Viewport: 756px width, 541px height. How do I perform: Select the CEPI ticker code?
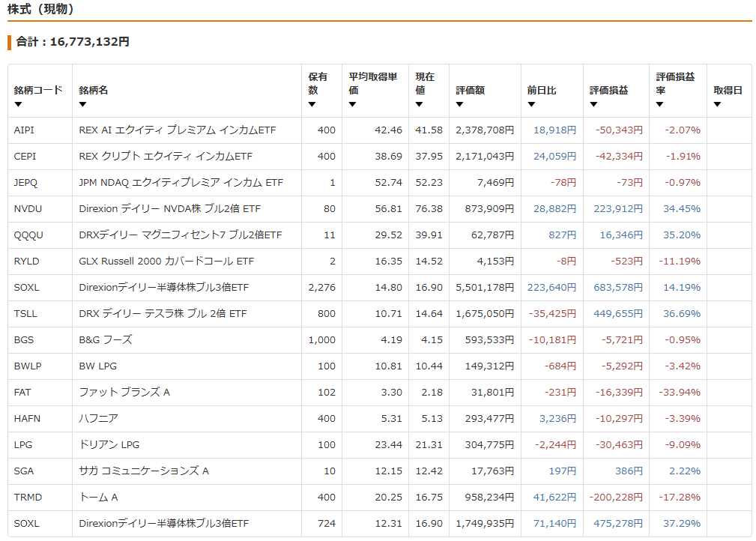click(25, 156)
